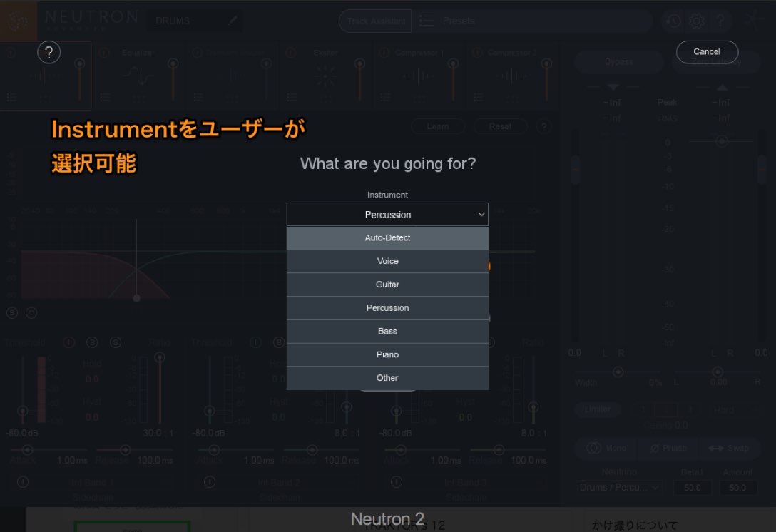Choose Auto-Detect from the instrument list

pos(387,238)
